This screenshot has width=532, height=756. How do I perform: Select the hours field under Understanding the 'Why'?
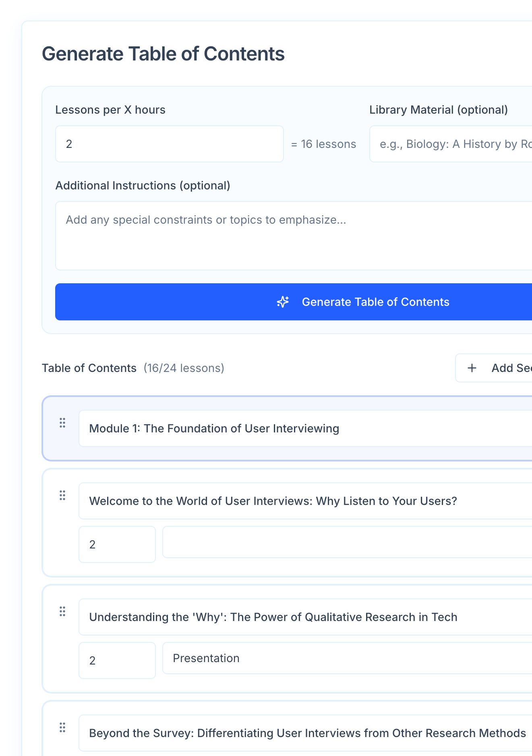[117, 660]
